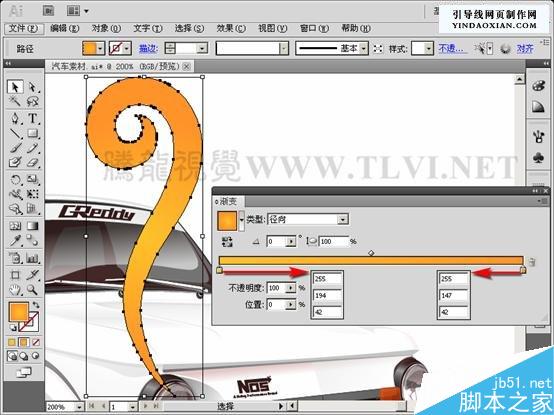Pick the Magic Wand tool
This screenshot has height=415, width=554.
point(15,101)
